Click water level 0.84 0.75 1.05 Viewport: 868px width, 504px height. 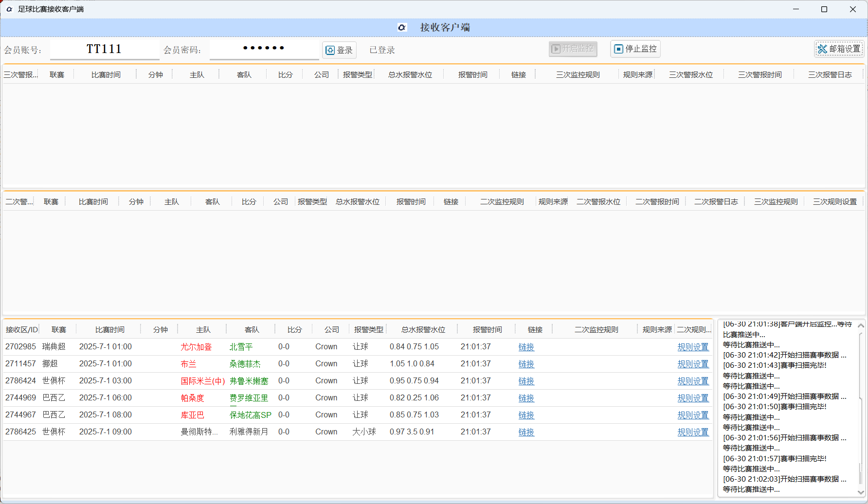click(x=414, y=346)
